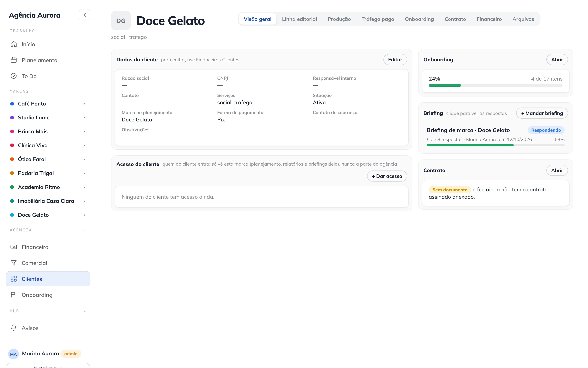Click the MA user avatar
This screenshot has height=368, width=588.
point(13,354)
